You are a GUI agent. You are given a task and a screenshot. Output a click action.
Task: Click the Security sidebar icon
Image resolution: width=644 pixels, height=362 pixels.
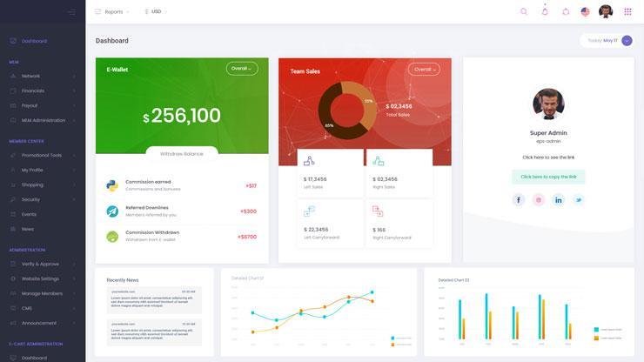(13, 199)
